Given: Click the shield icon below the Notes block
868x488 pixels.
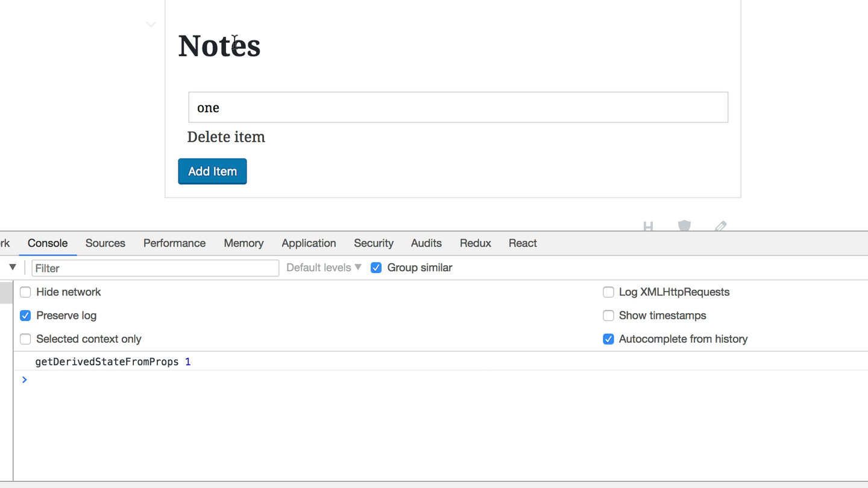Looking at the screenshot, I should click(x=684, y=226).
